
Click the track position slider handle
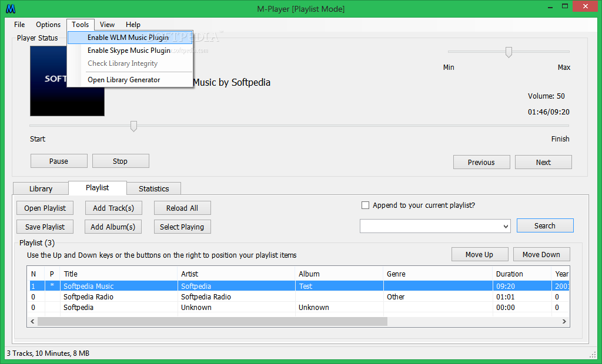[133, 126]
